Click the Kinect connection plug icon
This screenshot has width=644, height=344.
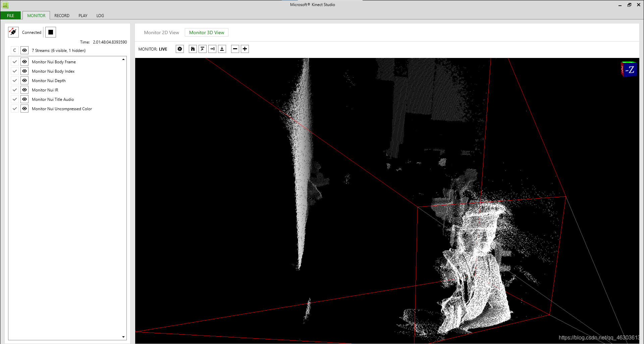click(13, 32)
